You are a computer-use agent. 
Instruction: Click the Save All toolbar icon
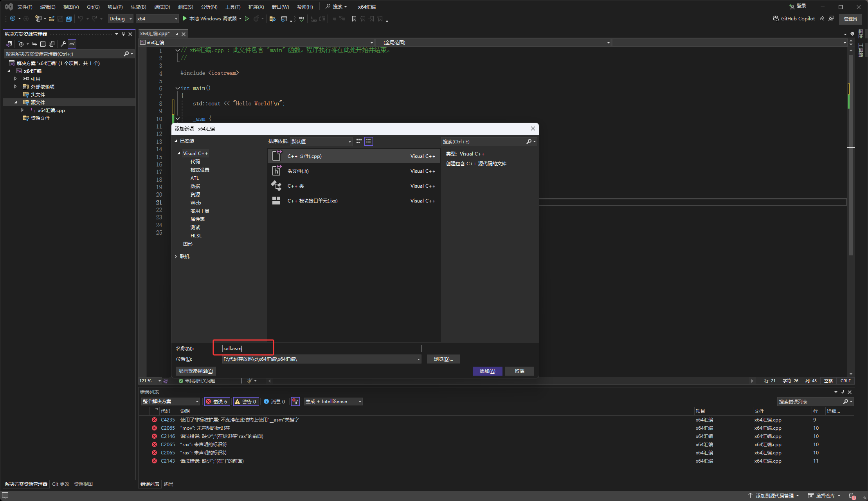69,19
